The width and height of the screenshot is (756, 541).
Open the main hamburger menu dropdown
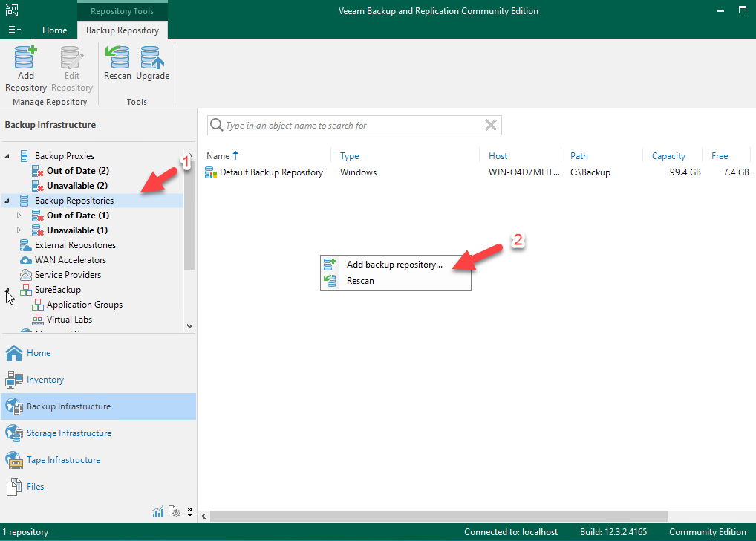pos(14,30)
